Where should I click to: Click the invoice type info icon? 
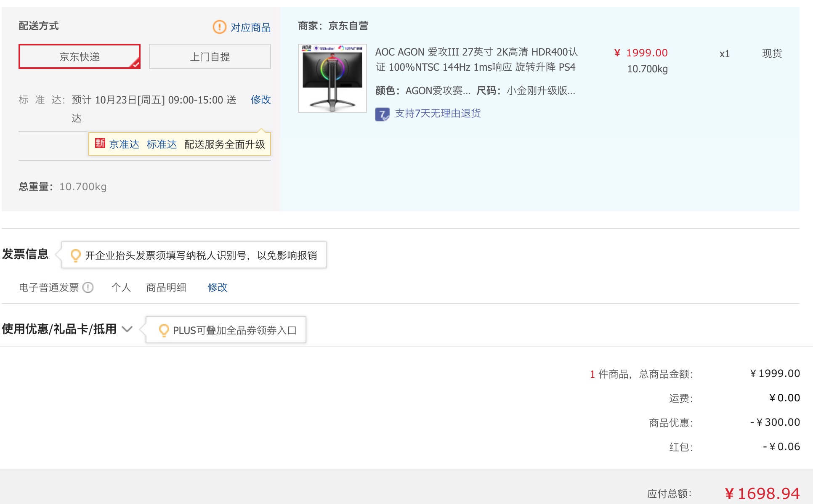tap(88, 287)
